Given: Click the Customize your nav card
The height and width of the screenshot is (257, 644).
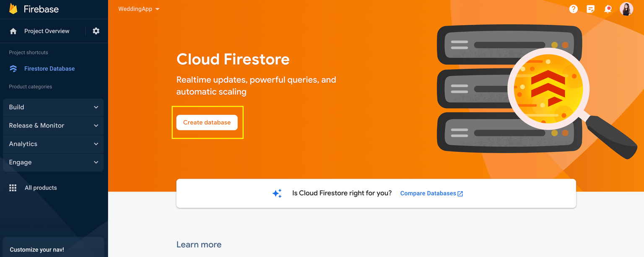Looking at the screenshot, I should click(53, 247).
